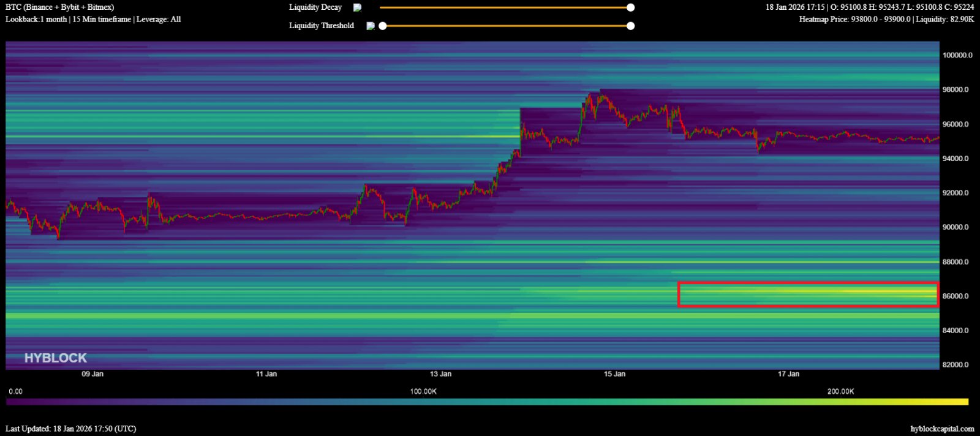Viewport: 980px width, 436px height.
Task: Click the 200.00K label on color scale
Action: (x=840, y=391)
